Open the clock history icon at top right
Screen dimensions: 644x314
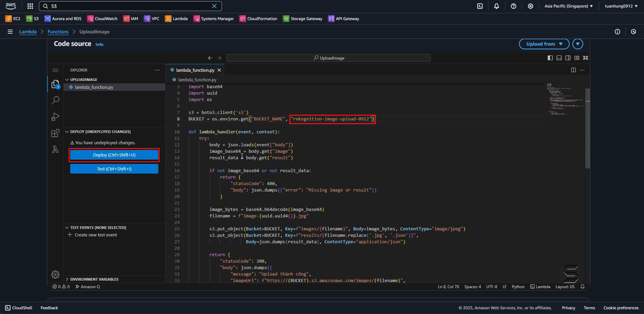(633, 32)
